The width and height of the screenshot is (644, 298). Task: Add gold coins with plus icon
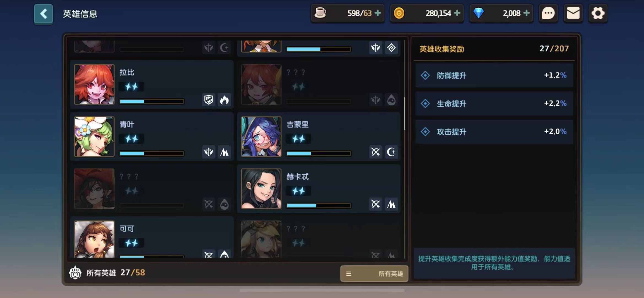[457, 13]
